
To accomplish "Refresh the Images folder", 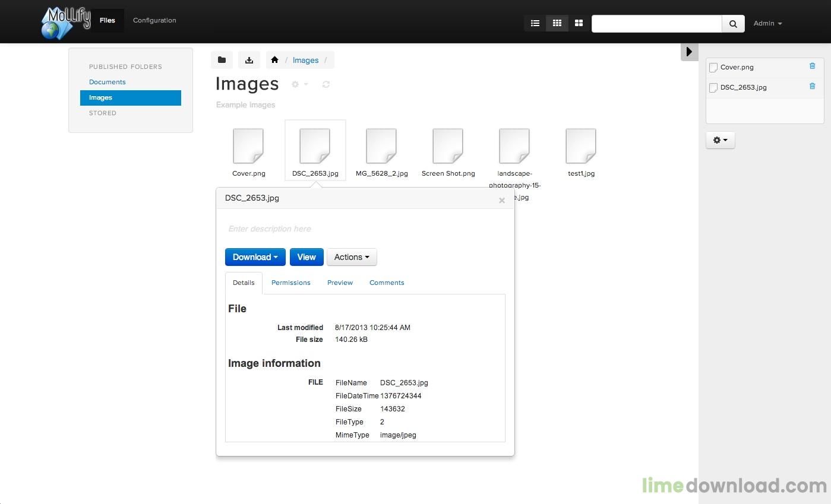I will (326, 84).
